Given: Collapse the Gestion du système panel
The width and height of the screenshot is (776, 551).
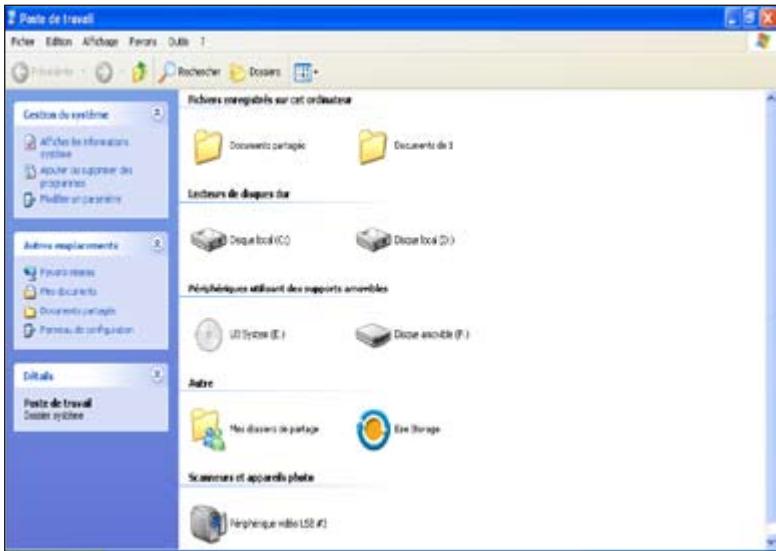Looking at the screenshot, I should coord(157,113).
